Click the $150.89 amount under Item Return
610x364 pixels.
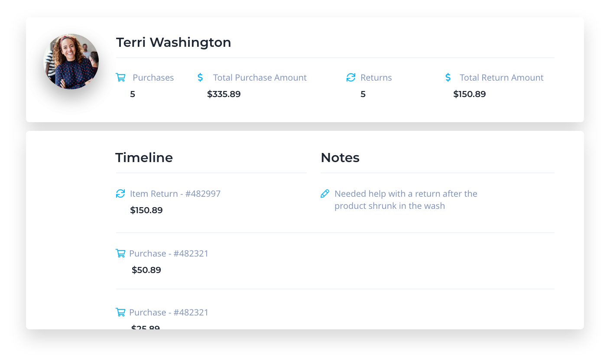tap(146, 210)
